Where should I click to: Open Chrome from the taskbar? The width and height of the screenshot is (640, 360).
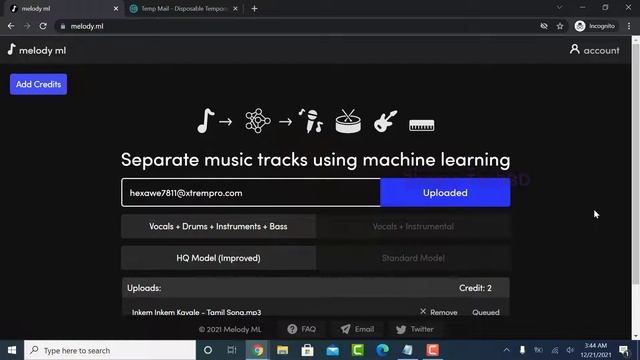(x=258, y=350)
